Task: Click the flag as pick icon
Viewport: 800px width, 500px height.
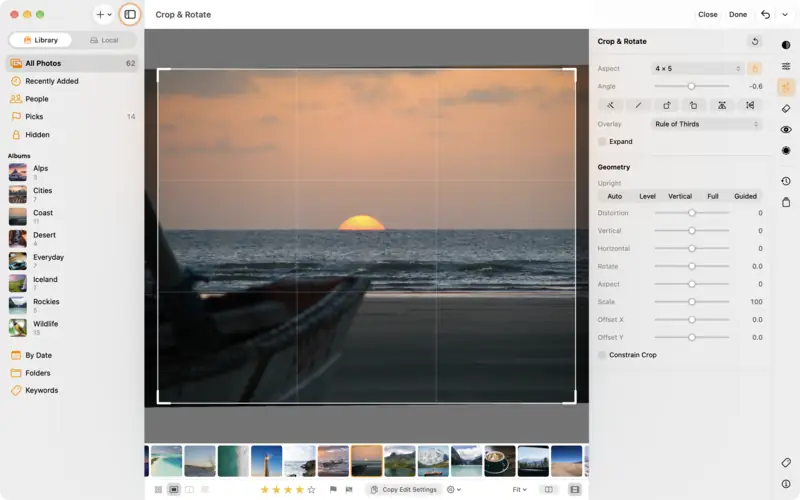Action: [333, 490]
